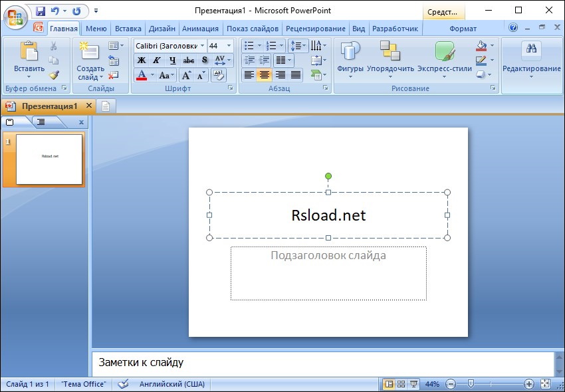Click Английский (США) language in status bar

(x=172, y=384)
